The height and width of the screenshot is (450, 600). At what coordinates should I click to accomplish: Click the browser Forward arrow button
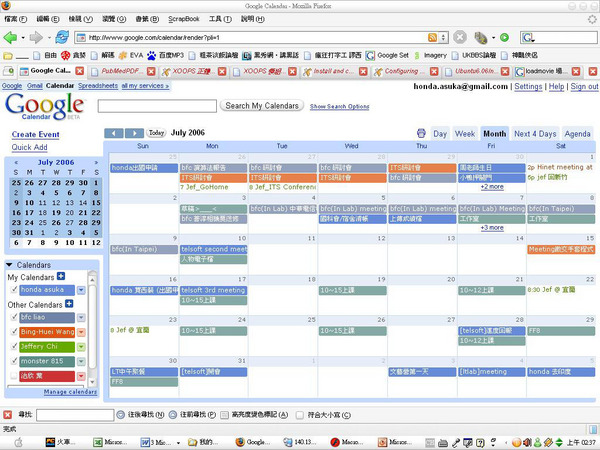pyautogui.click(x=36, y=38)
